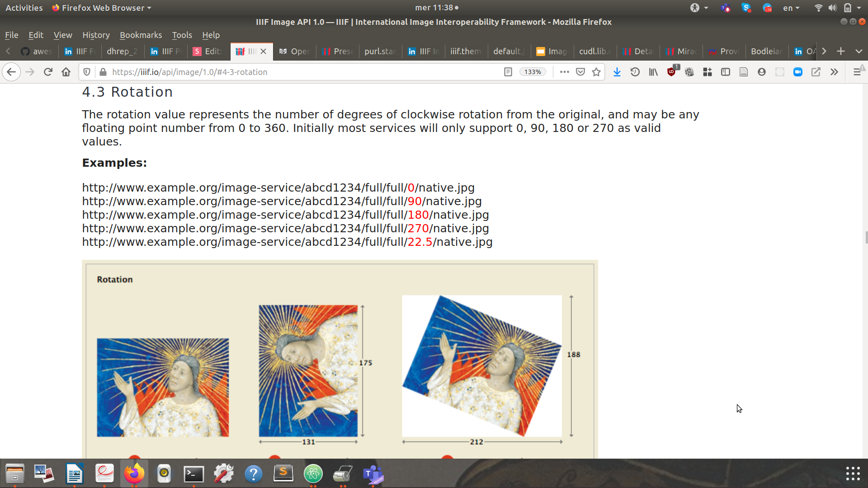Switch to the cudl.lib tab
The image size is (868, 488).
point(594,51)
